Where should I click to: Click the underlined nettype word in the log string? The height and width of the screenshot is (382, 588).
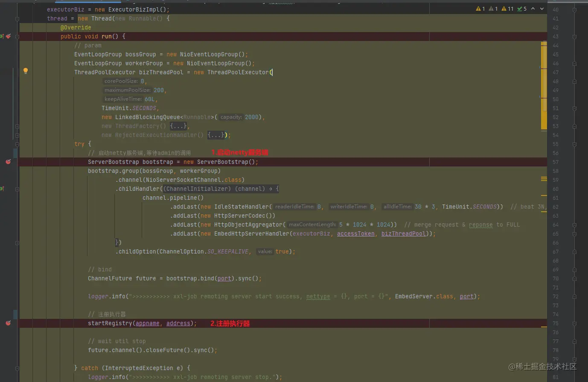coord(318,296)
